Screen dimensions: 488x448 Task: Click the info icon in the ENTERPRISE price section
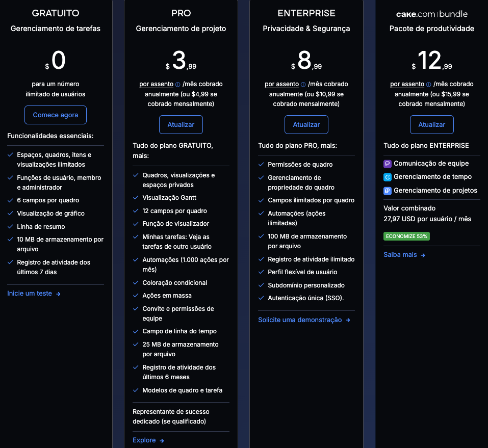tap(303, 84)
